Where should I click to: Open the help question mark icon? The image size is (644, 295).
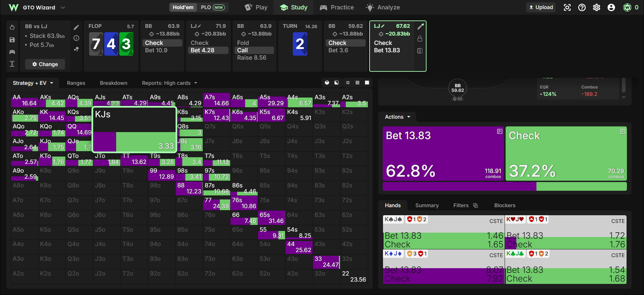(582, 7)
